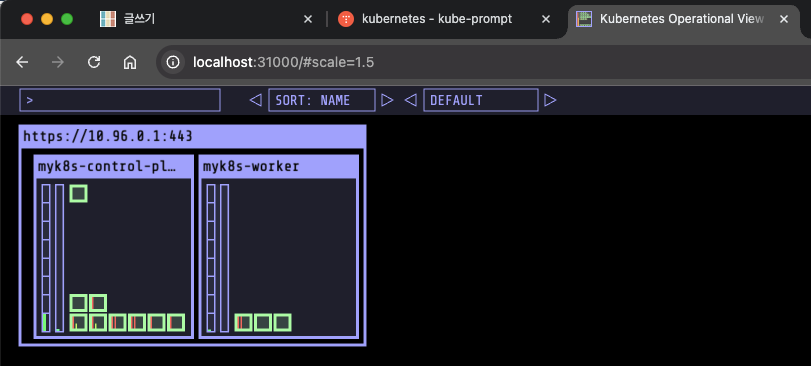Close the kubernetes - kube-prompt tab
Viewport: 811px width, 366px height.
pyautogui.click(x=546, y=19)
